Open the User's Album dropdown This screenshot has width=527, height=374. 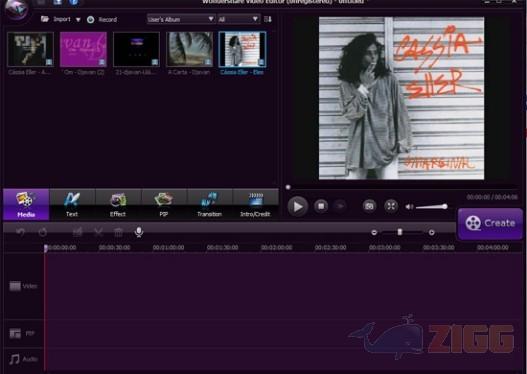[x=181, y=19]
